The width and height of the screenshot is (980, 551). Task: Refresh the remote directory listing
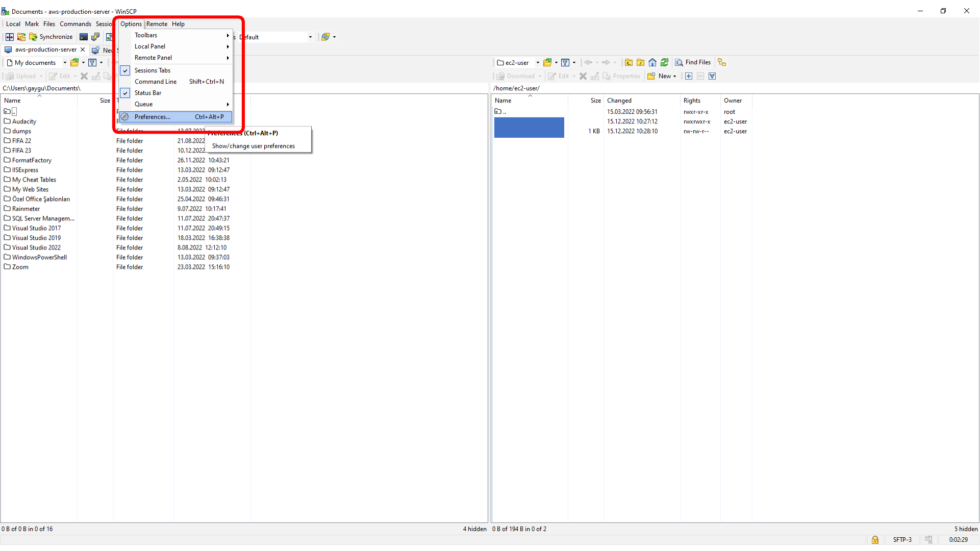pyautogui.click(x=664, y=63)
